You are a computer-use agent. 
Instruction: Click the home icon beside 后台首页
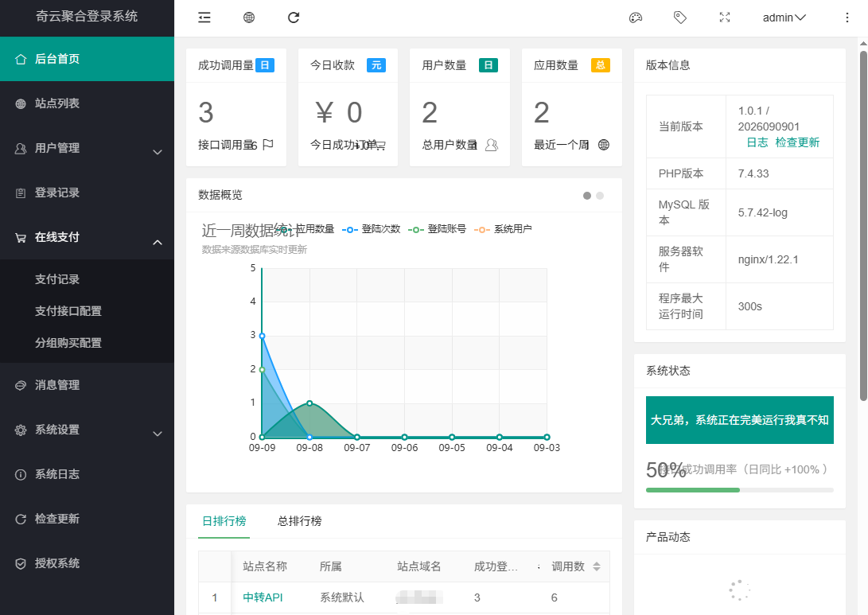pos(21,59)
